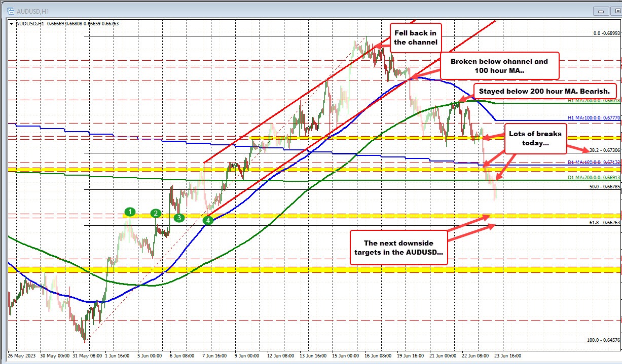Select the green marker numbered 4
The height and width of the screenshot is (364, 622).
207,220
